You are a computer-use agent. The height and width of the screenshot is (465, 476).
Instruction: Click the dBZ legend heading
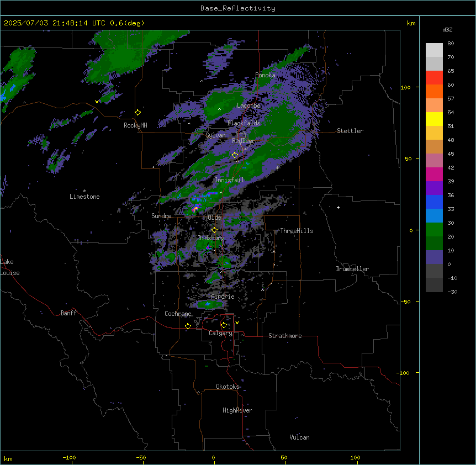(447, 30)
